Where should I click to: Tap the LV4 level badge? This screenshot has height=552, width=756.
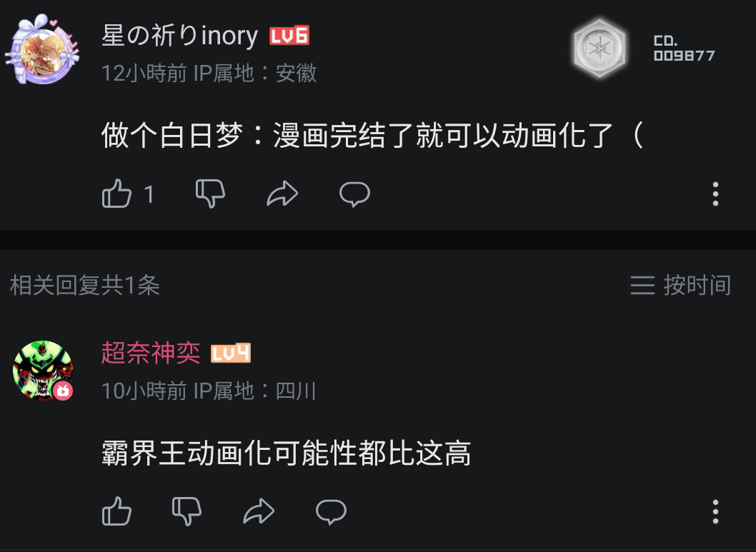(231, 353)
